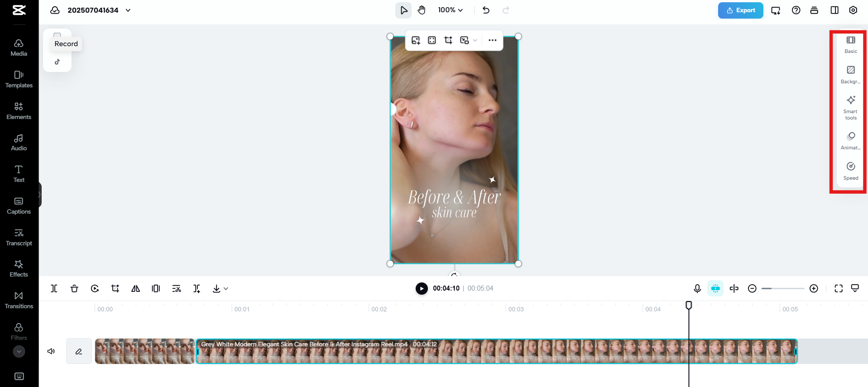868x387 pixels.
Task: Click the smart split sparkle icon
Action: pos(197,288)
